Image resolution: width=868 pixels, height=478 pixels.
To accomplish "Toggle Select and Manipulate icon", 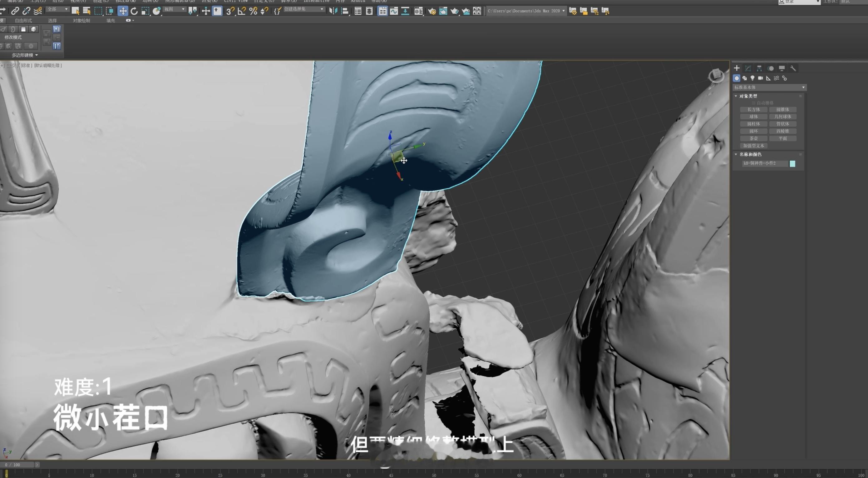I will click(x=205, y=11).
